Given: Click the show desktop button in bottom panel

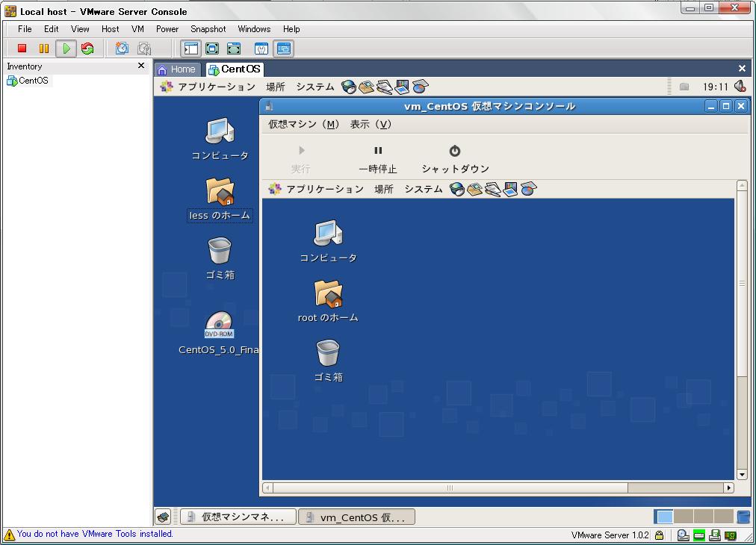Looking at the screenshot, I should pyautogui.click(x=164, y=517).
